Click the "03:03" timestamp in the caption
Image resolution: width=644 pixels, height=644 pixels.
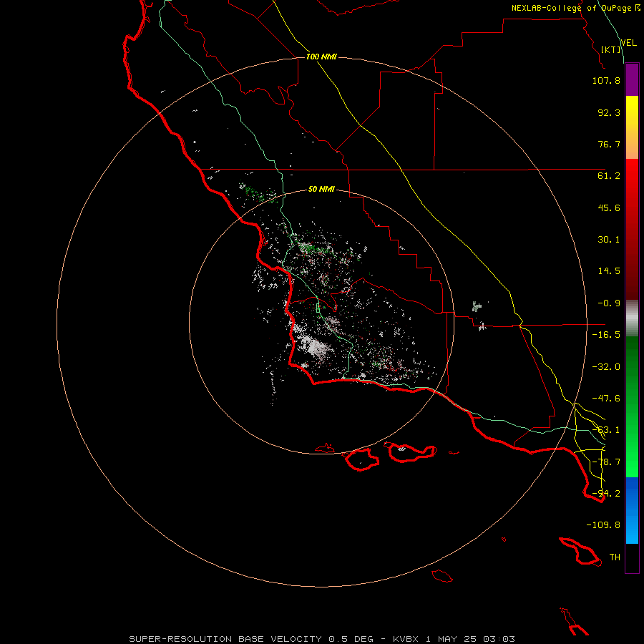pos(499,639)
